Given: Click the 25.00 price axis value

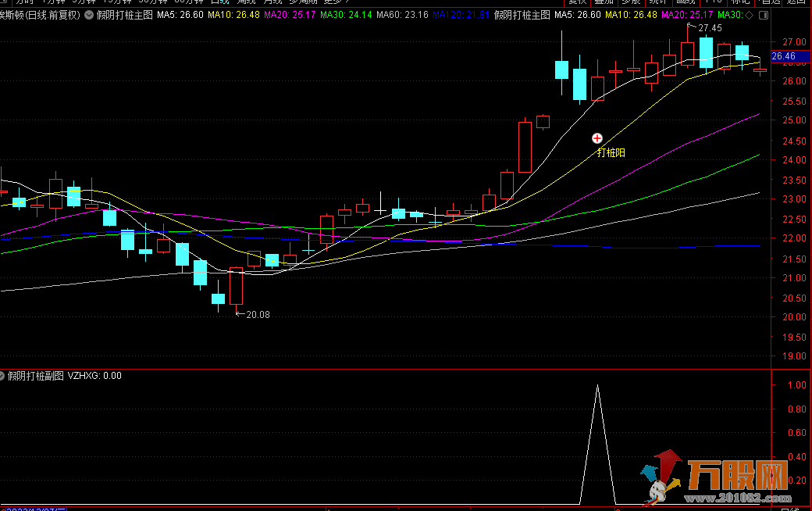Looking at the screenshot, I should 794,120.
